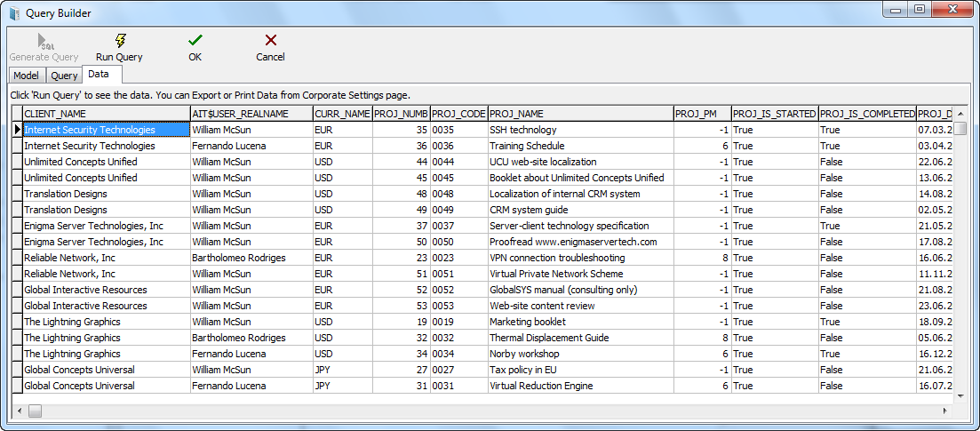Click the vertical scrollbar down arrow
The height and width of the screenshot is (431, 980).
(961, 396)
